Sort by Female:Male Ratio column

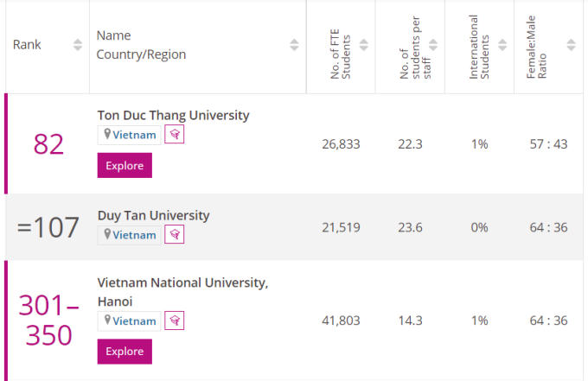[x=571, y=45]
